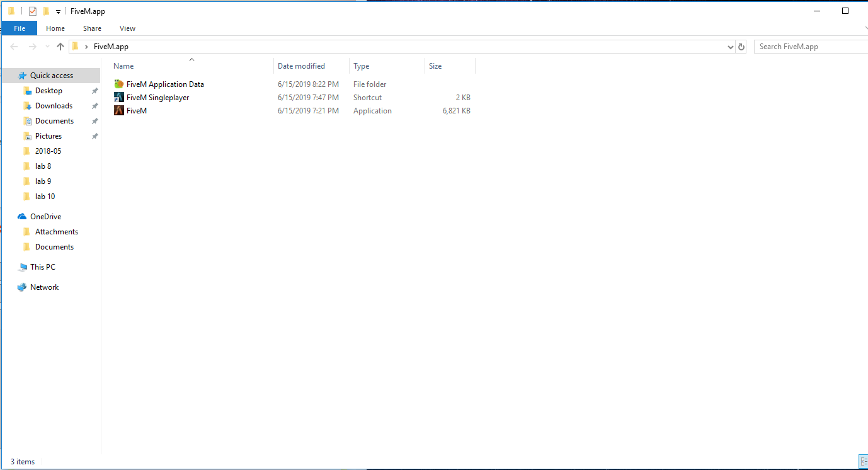Open the Pictures folder in Quick access
Viewport: 868px width, 470px height.
49,136
